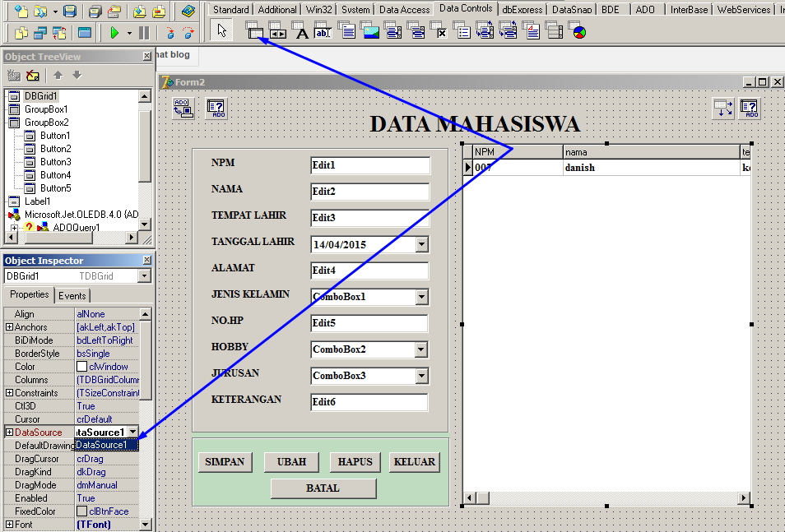Click the Edit1 field beside NPM
The width and height of the screenshot is (785, 532).
pos(369,165)
